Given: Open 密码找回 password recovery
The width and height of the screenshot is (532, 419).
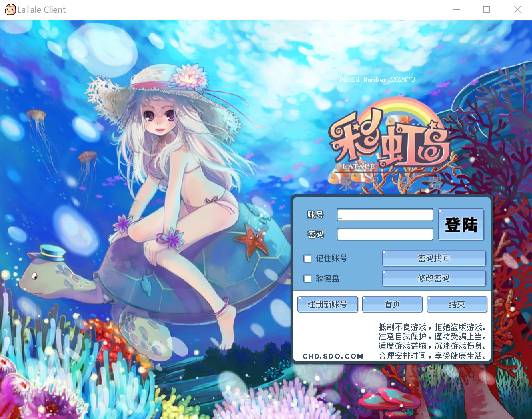Looking at the screenshot, I should pyautogui.click(x=434, y=258).
